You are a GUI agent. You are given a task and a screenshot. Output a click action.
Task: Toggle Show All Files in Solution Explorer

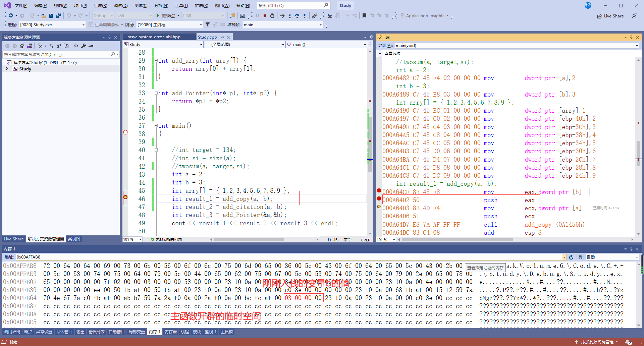tap(66, 46)
